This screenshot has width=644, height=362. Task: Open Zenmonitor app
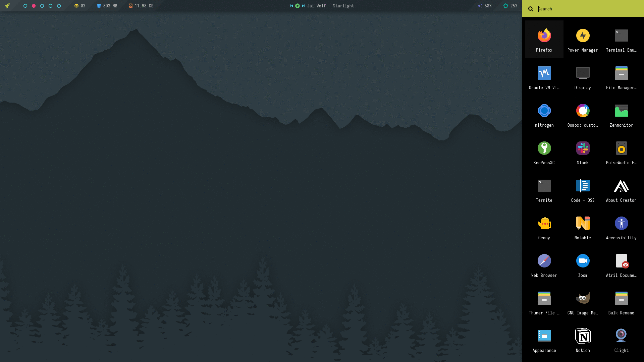click(x=621, y=114)
